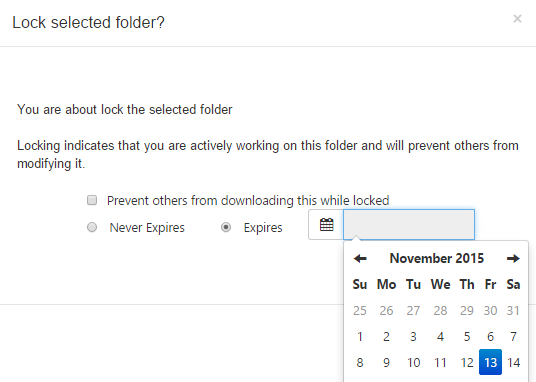Select October 31 greyed-out date
The width and height of the screenshot is (536, 382).
(x=513, y=311)
